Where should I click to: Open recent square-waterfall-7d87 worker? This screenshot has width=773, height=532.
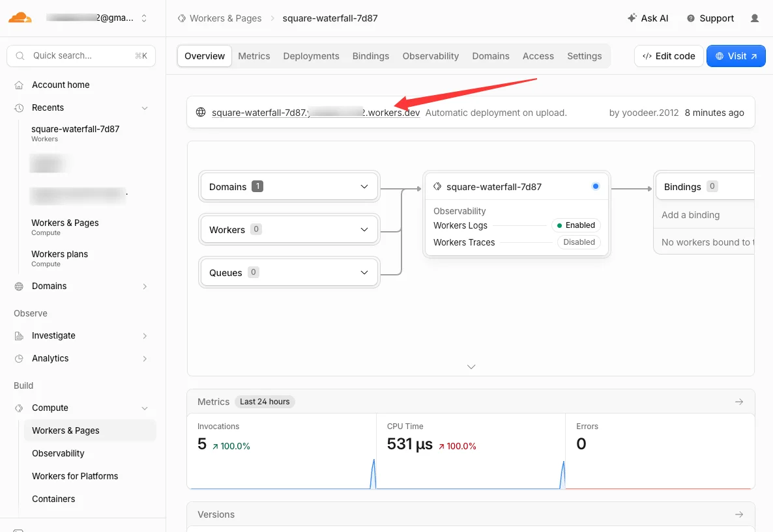coord(76,133)
